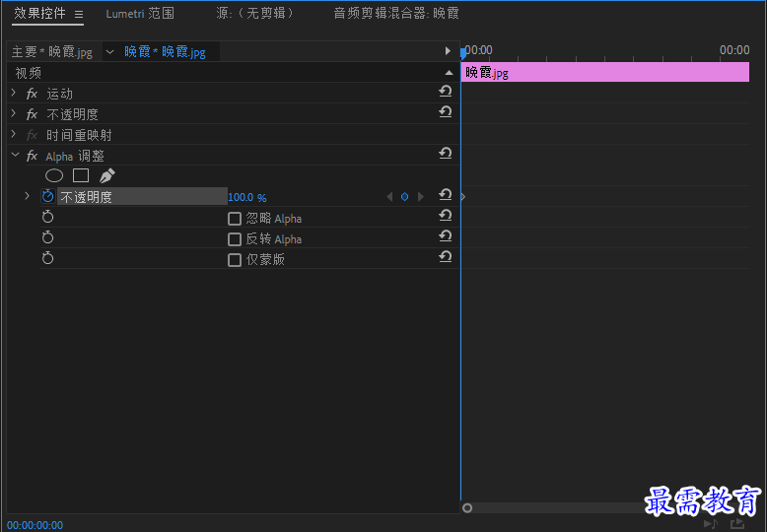Screen dimensions: 767x532
Task: Toggle fx for 时间重映射 effect
Action: 32,135
